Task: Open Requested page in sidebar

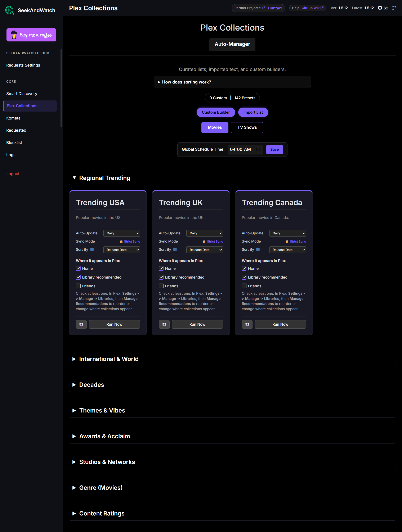Action: point(30,130)
